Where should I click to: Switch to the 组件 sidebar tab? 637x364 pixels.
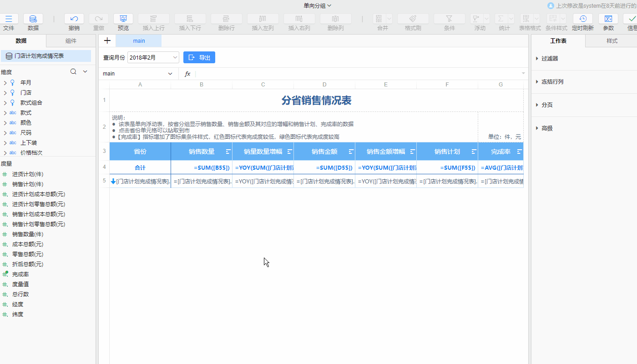(x=71, y=40)
